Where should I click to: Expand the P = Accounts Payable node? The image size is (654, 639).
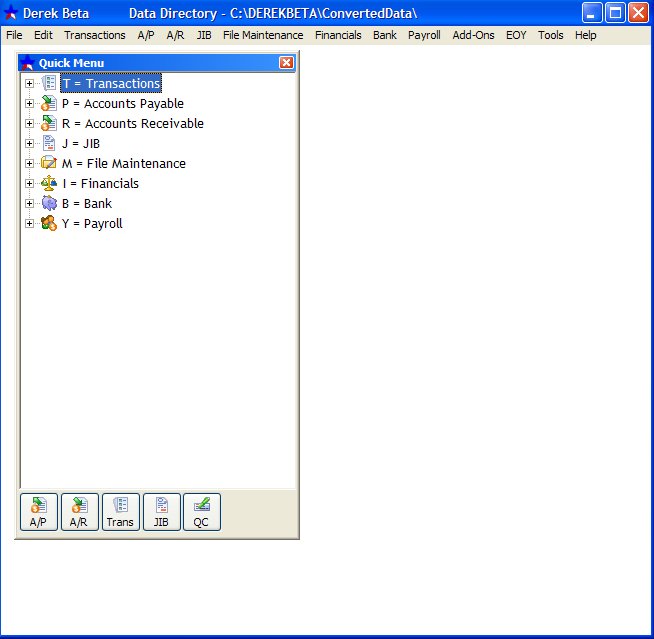tap(29, 103)
